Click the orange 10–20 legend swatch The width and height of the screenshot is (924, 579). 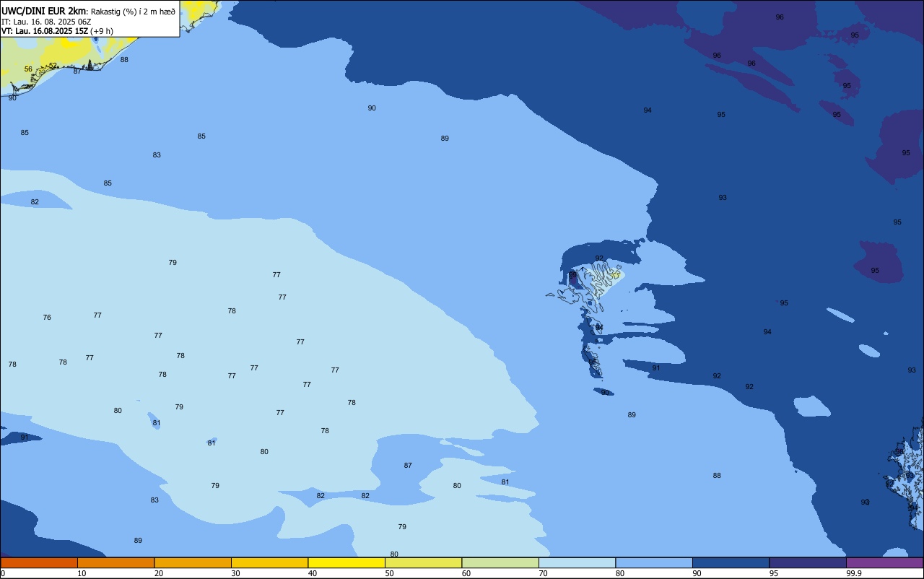pyautogui.click(x=115, y=563)
